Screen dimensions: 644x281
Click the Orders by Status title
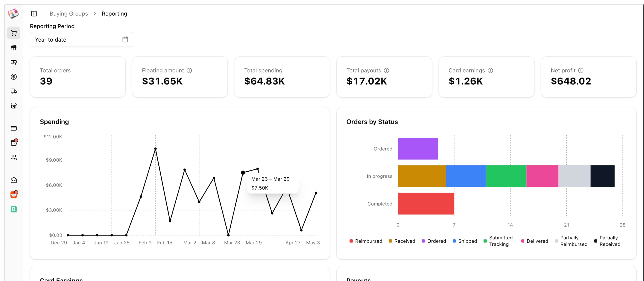[x=372, y=122]
